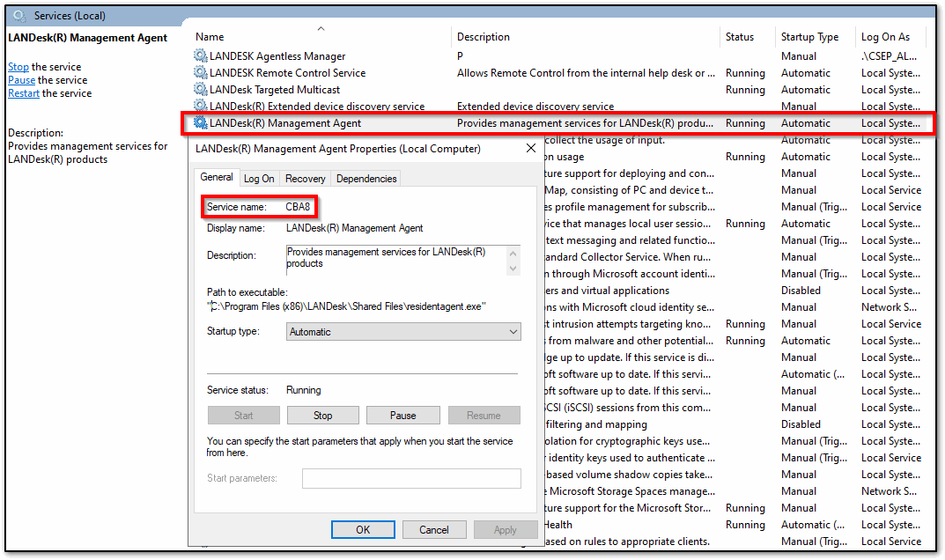Click the LANDesk Targeted Multicast gear icon
The width and height of the screenshot is (945, 560).
pyautogui.click(x=201, y=90)
